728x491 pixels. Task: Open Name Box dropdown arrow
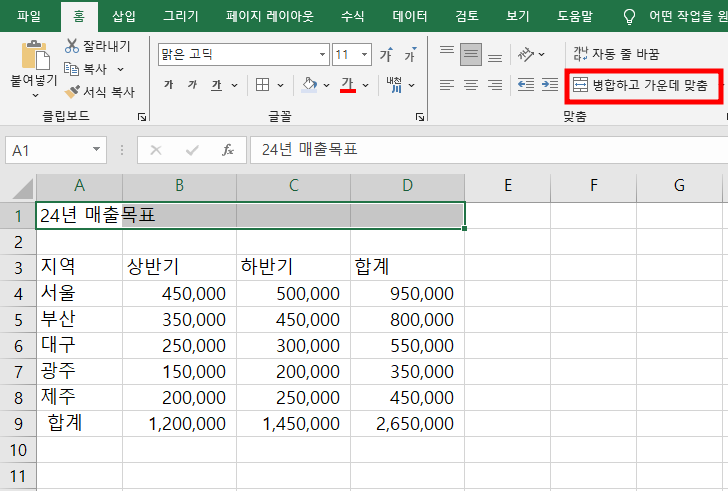(x=96, y=149)
